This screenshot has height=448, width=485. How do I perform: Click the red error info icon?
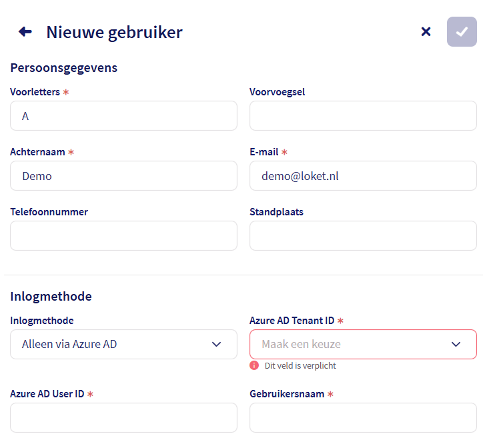(254, 365)
